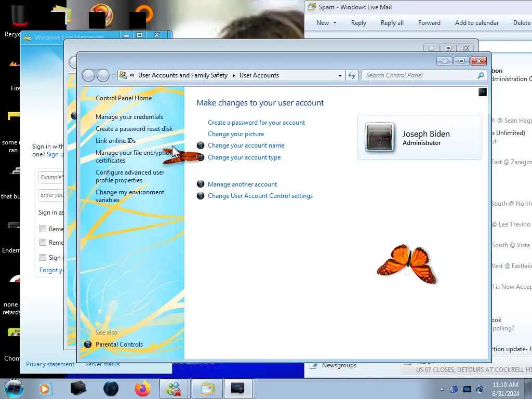Click the Messenger password field
Image resolution: width=532 pixels, height=399 pixels.
(x=50, y=195)
